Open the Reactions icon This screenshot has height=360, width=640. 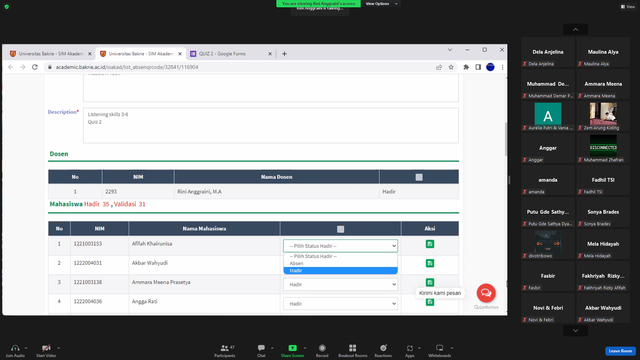383,348
